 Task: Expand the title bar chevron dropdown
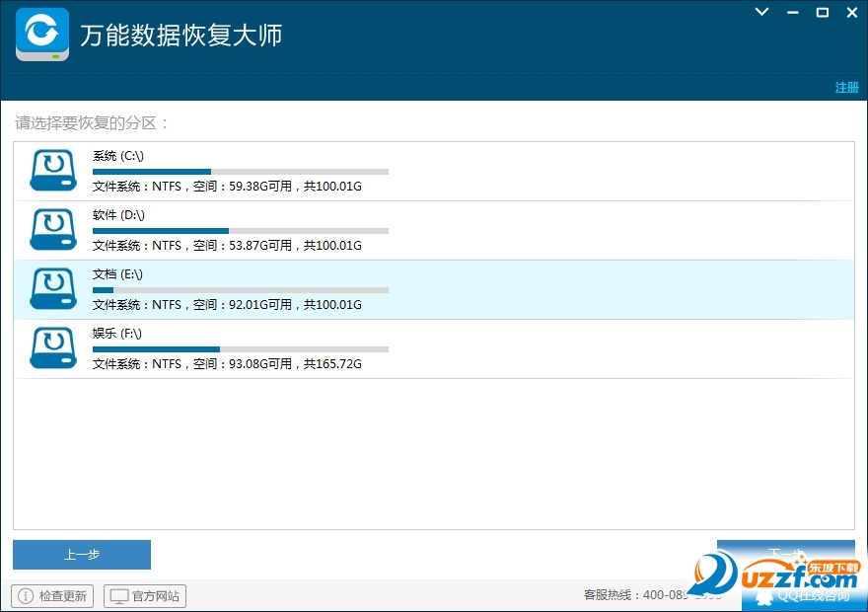pos(759,13)
